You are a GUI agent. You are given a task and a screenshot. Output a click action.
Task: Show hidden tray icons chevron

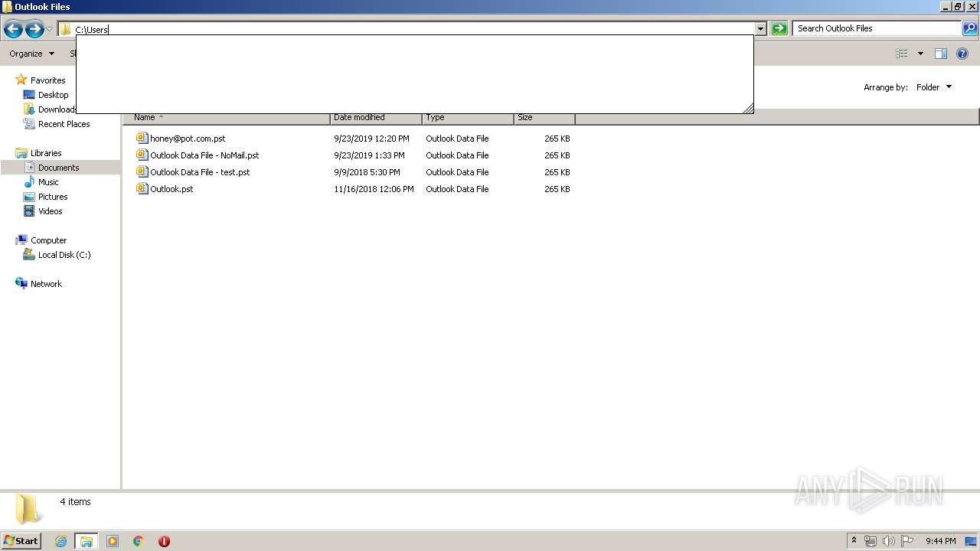tap(854, 540)
